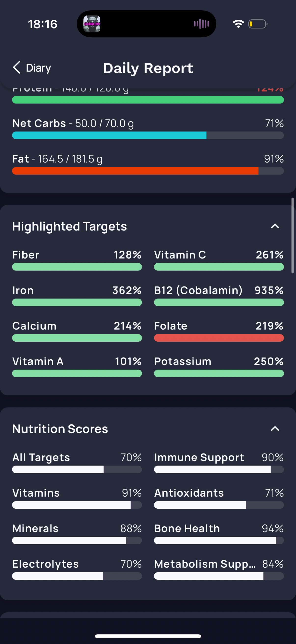Collapse the Nutrition Scores section
The height and width of the screenshot is (644, 296).
pyautogui.click(x=275, y=429)
